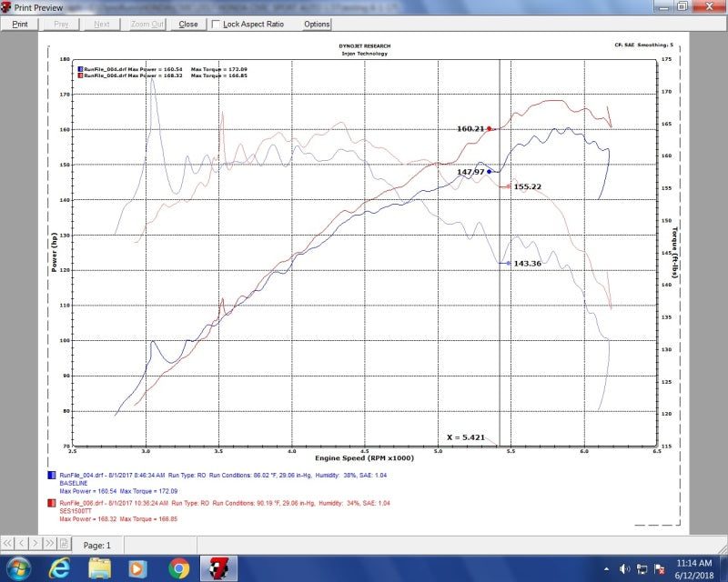Open Internet Explorer from the taskbar
This screenshot has height=582, width=728.
61,570
